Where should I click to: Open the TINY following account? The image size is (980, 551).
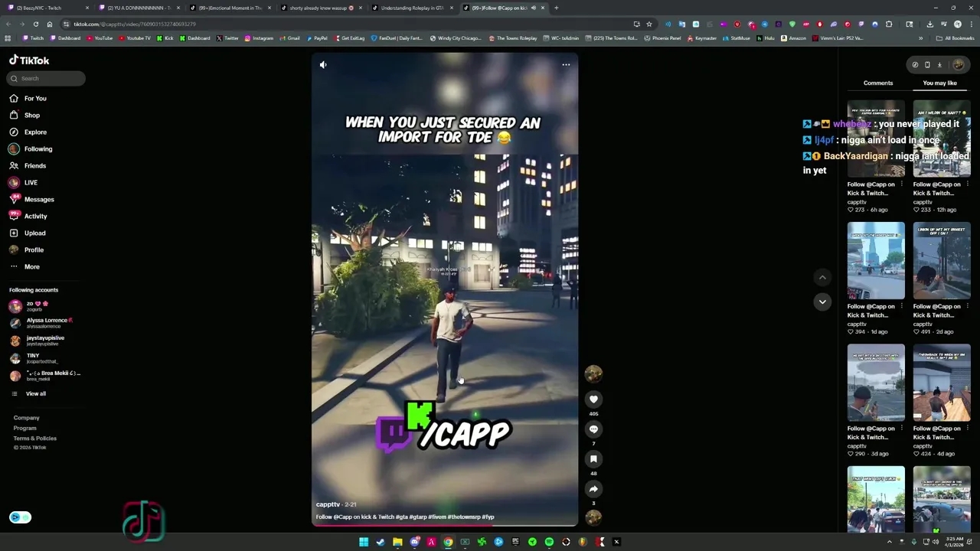point(34,358)
